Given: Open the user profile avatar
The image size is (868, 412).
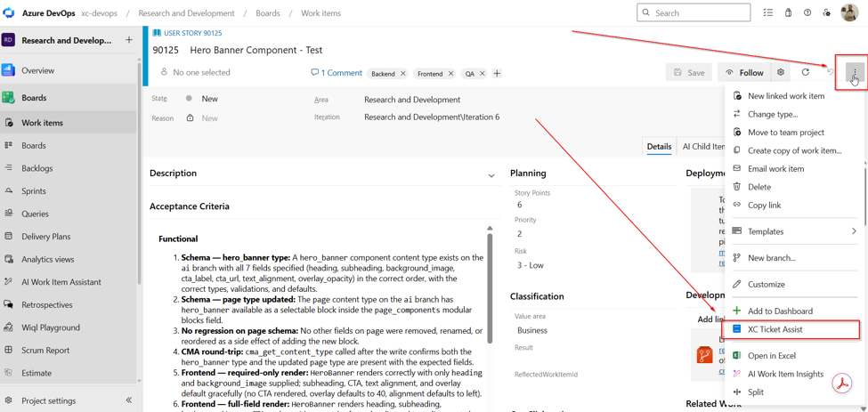Looking at the screenshot, I should tap(849, 12).
